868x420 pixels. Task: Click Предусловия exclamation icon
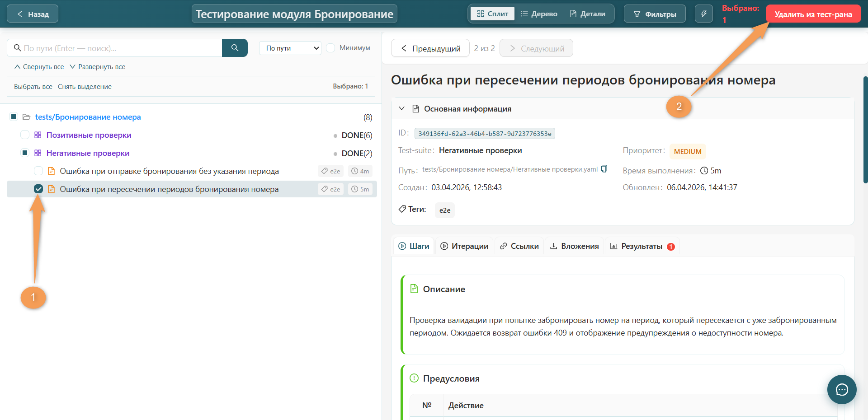(x=414, y=378)
